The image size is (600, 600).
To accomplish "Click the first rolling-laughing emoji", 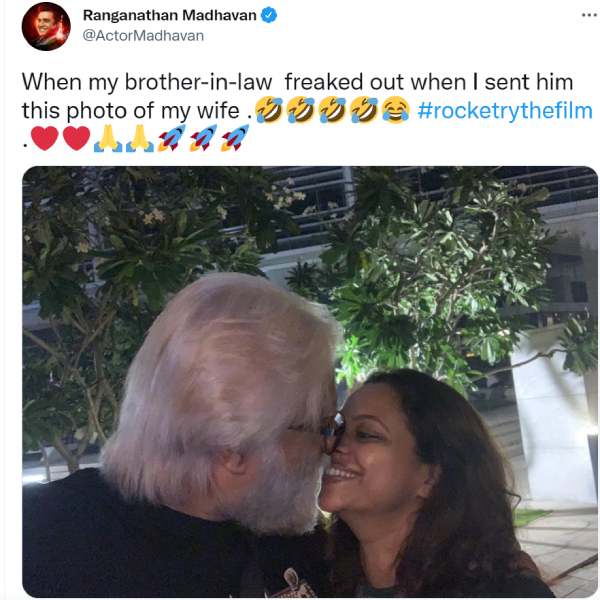I will coord(267,110).
